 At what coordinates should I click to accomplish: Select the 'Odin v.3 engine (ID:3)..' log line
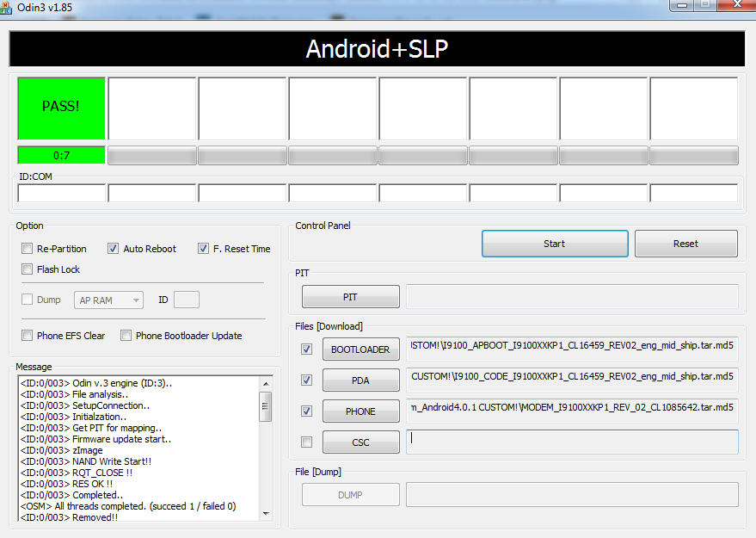click(96, 383)
